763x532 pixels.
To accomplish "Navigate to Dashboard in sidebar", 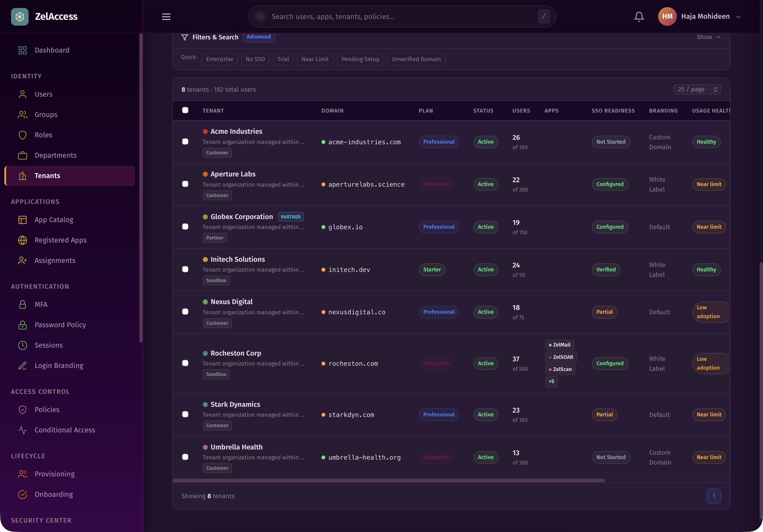I will (x=52, y=50).
